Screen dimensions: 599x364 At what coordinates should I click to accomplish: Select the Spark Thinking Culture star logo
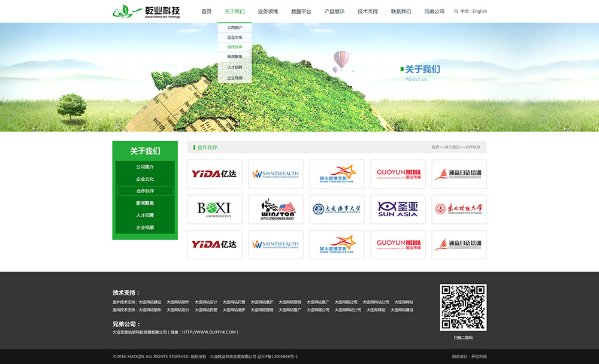click(337, 174)
